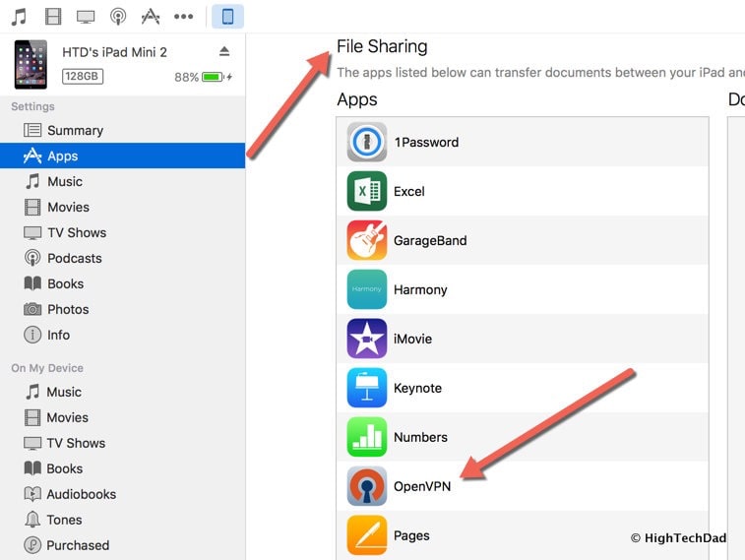Open Podcasts in Settings sidebar
This screenshot has height=560, width=745.
[x=123, y=259]
